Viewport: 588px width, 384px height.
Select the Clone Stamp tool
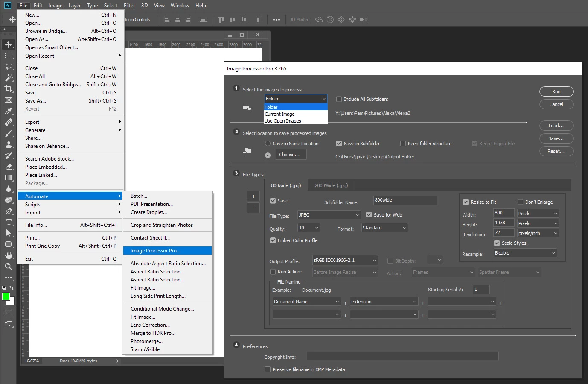point(9,144)
